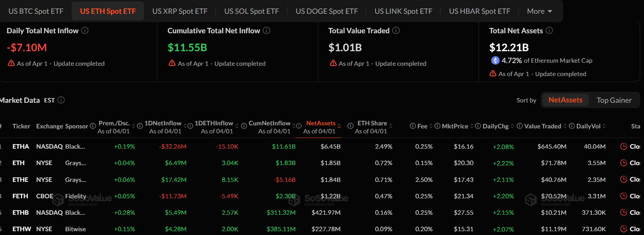Select the NetAssets sort option
This screenshot has height=235, width=644.
pyautogui.click(x=566, y=100)
